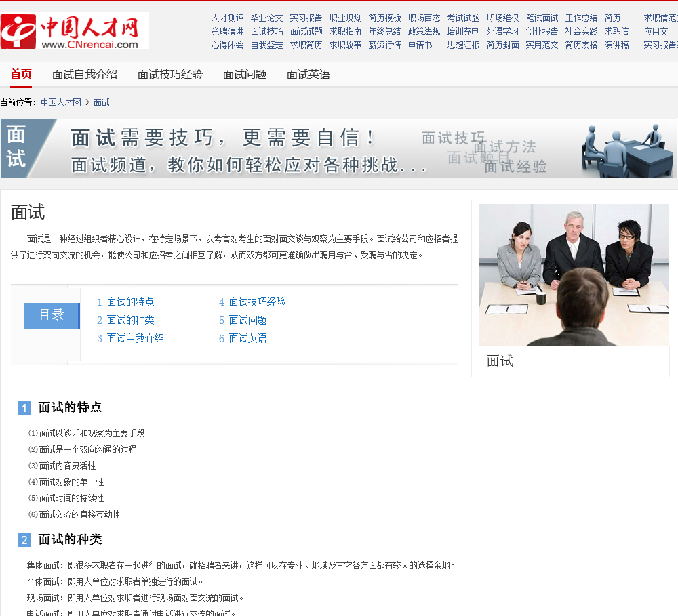This screenshot has height=616, width=678.
Task: Click the 集体面试 definition line
Action: [x=241, y=565]
